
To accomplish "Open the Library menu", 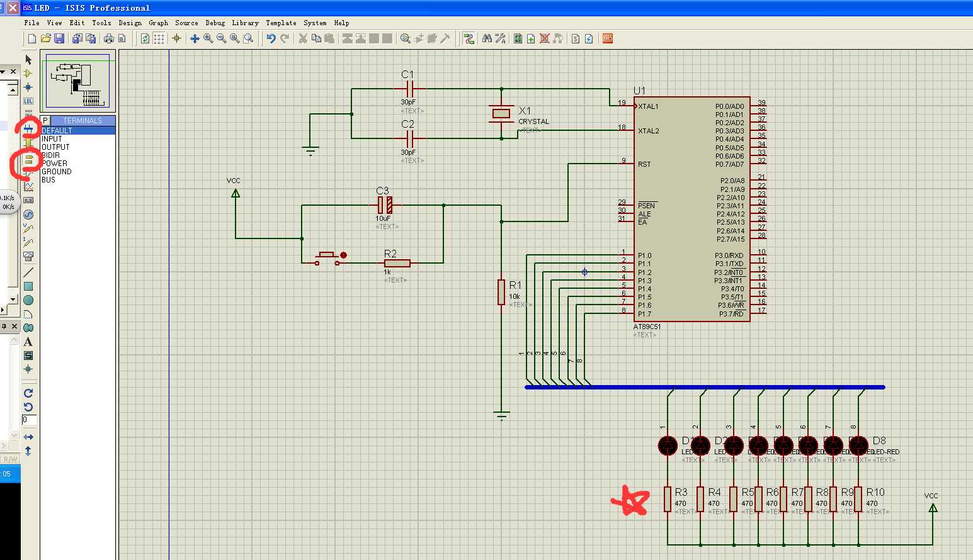I will click(x=245, y=23).
